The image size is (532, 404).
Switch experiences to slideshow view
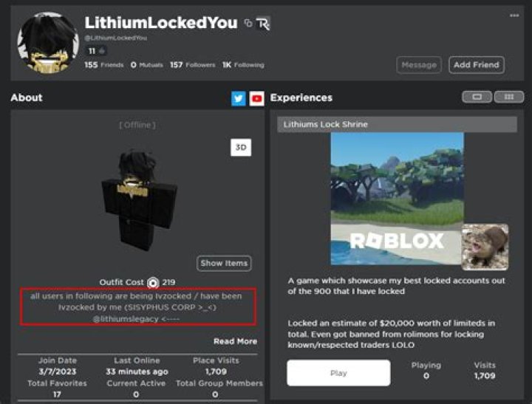[x=477, y=97]
